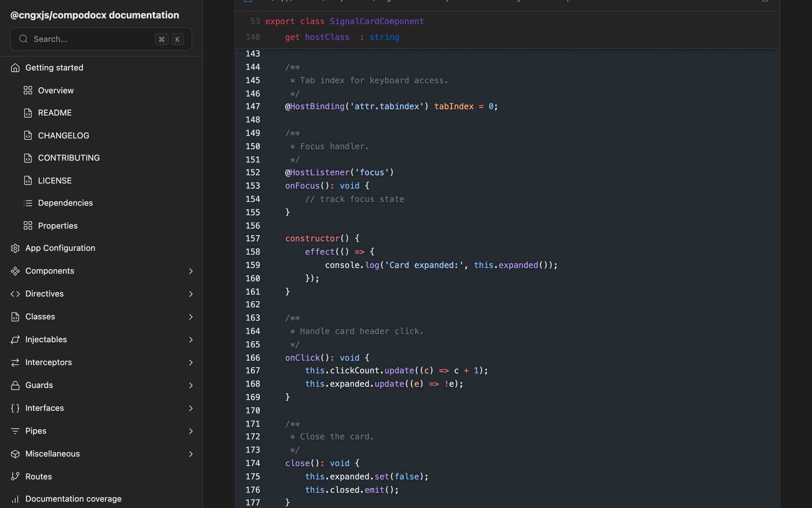Screen dimensions: 812x508
Task: Click the Components diamond icon
Action: 15,271
